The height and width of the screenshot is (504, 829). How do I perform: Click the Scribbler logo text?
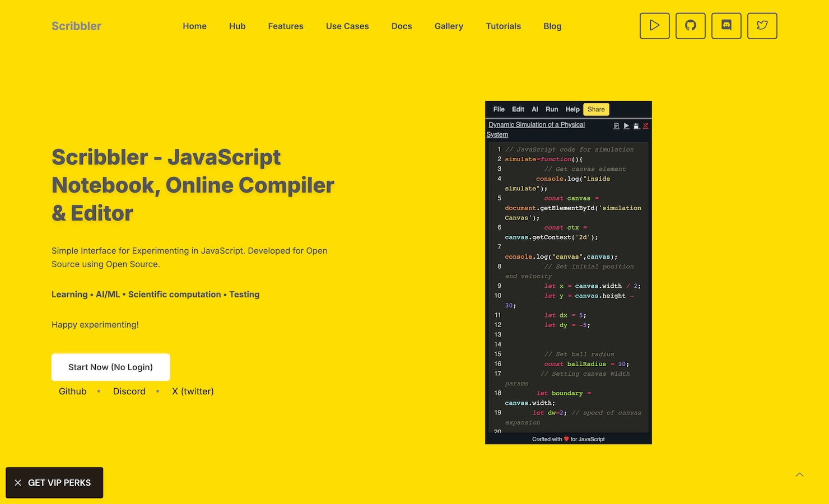point(76,26)
